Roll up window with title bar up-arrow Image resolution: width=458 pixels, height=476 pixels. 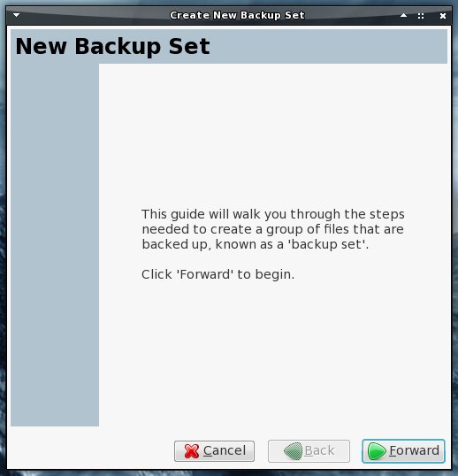click(403, 15)
